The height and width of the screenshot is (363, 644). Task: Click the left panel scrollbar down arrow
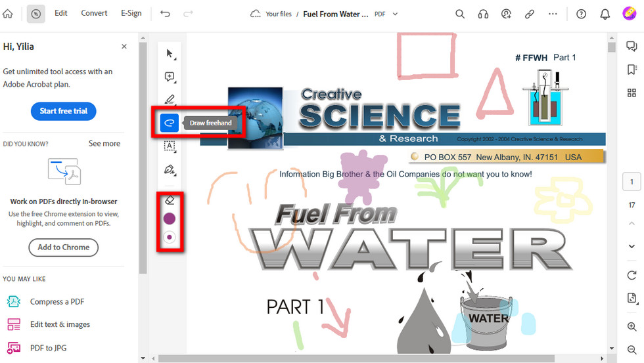pyautogui.click(x=143, y=358)
